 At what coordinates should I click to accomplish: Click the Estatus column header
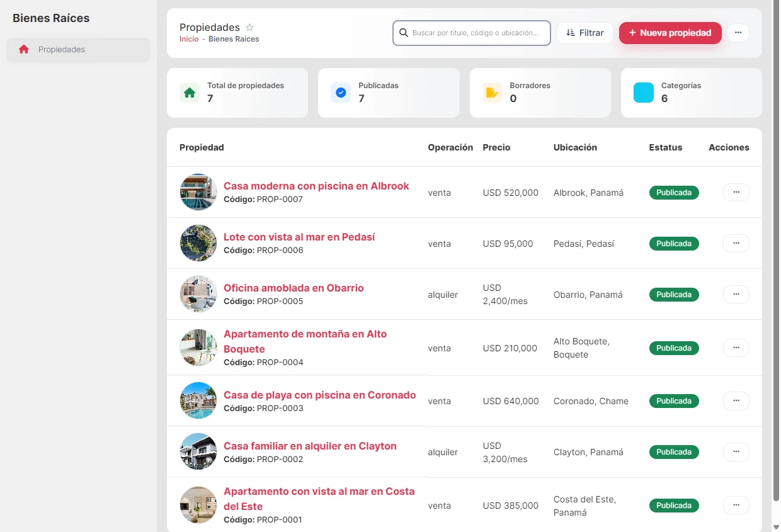point(666,147)
